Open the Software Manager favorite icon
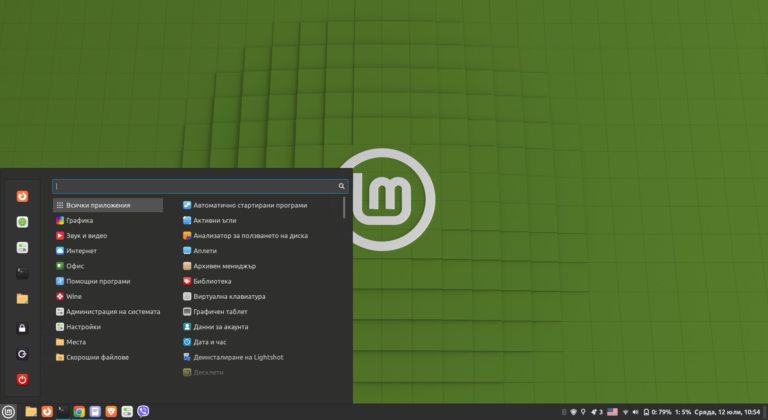This screenshot has width=768, height=420. (x=22, y=222)
